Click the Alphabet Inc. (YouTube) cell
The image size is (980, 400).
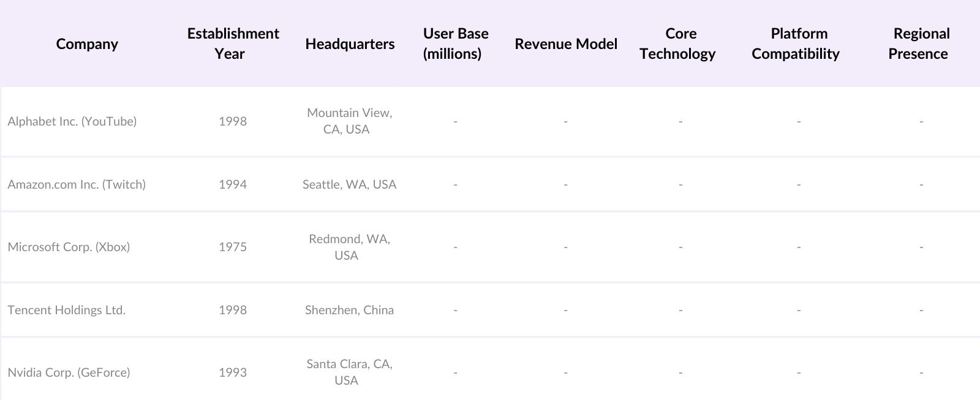point(72,121)
